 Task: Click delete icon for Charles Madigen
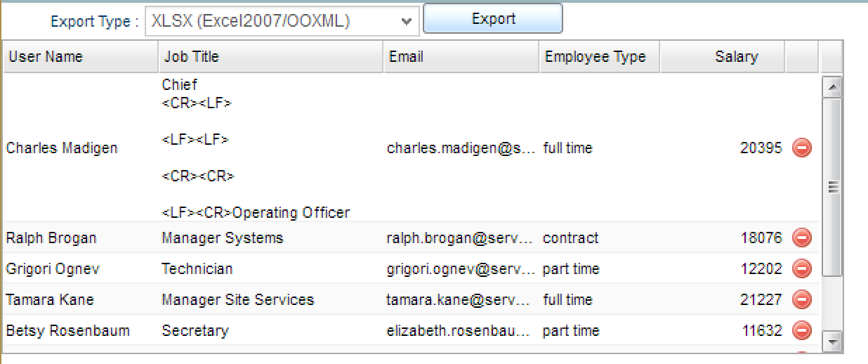pyautogui.click(x=802, y=148)
